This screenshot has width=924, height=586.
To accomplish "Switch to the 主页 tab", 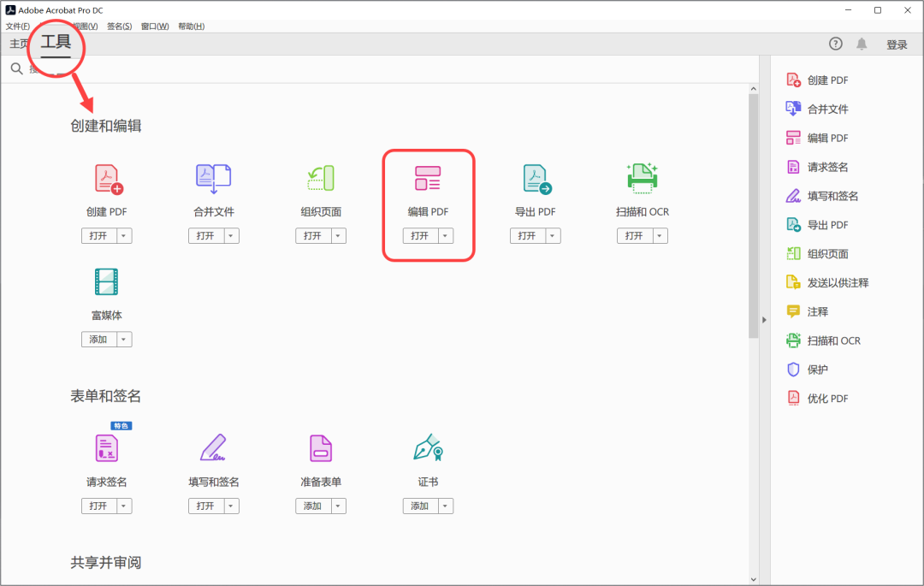I will [19, 44].
